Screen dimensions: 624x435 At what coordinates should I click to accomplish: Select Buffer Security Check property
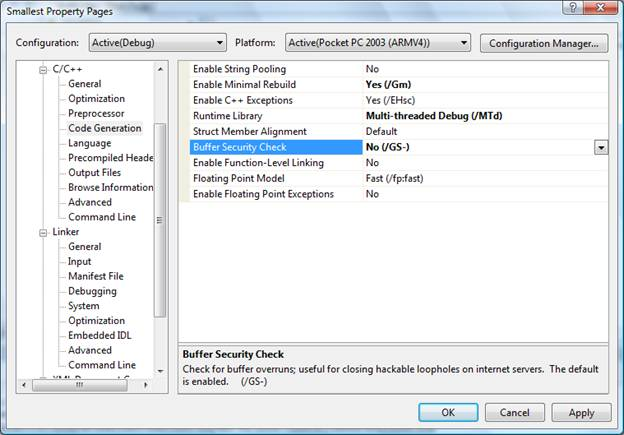coord(276,147)
